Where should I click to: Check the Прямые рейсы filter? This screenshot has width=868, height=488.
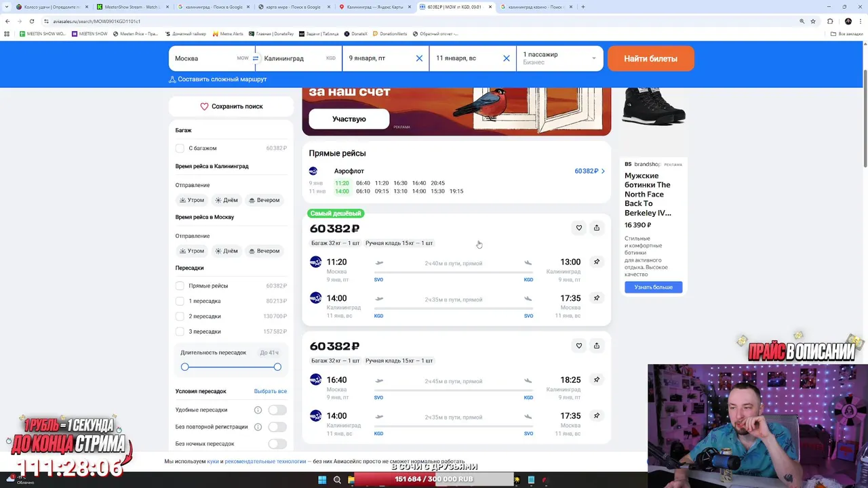coord(180,286)
